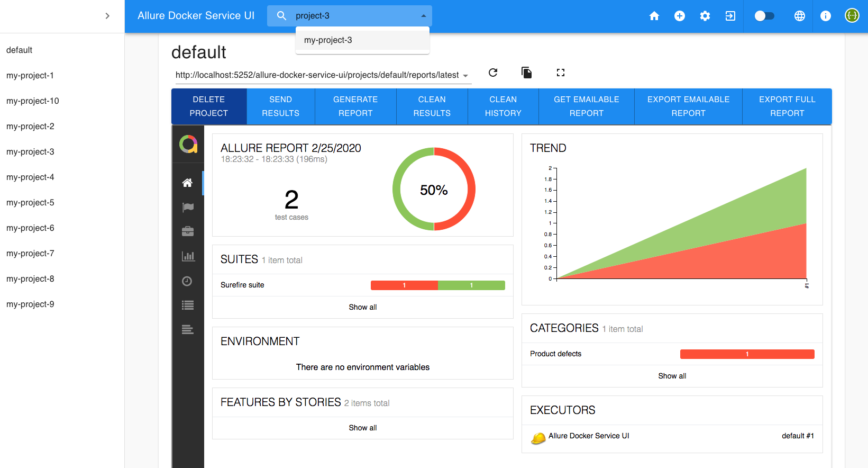The height and width of the screenshot is (468, 868).
Task: Open the Surefire suite row
Action: [363, 285]
